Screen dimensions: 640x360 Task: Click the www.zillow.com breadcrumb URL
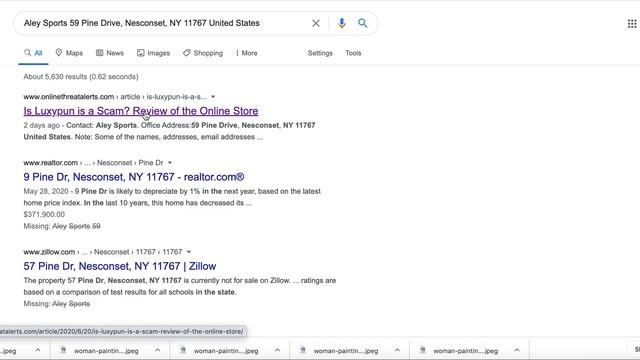[x=49, y=252]
